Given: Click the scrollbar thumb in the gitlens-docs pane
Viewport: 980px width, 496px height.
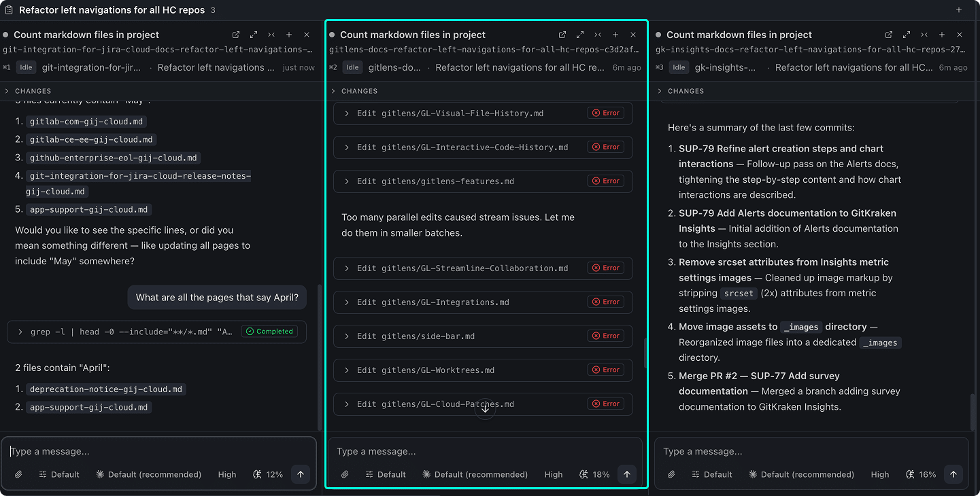Looking at the screenshot, I should point(645,353).
